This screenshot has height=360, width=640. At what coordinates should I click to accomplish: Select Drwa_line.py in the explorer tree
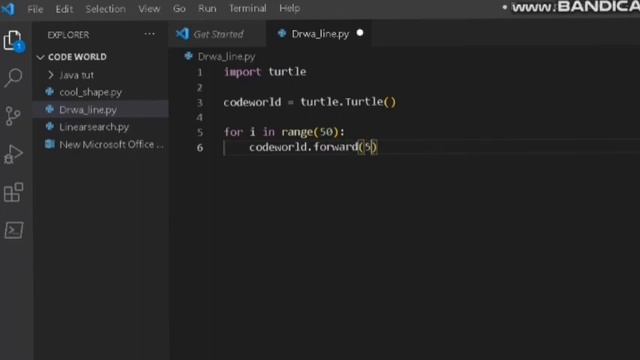(x=88, y=110)
